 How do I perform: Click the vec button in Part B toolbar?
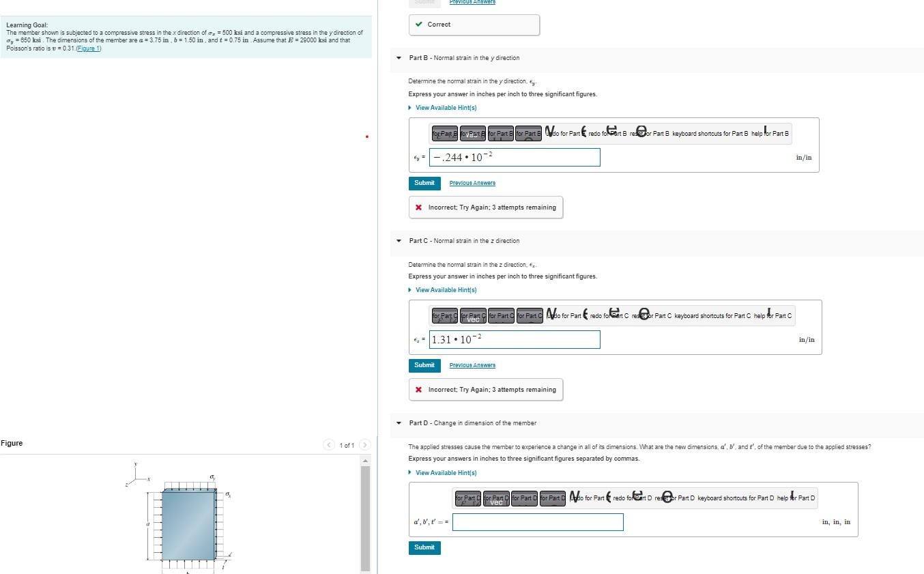(x=473, y=134)
